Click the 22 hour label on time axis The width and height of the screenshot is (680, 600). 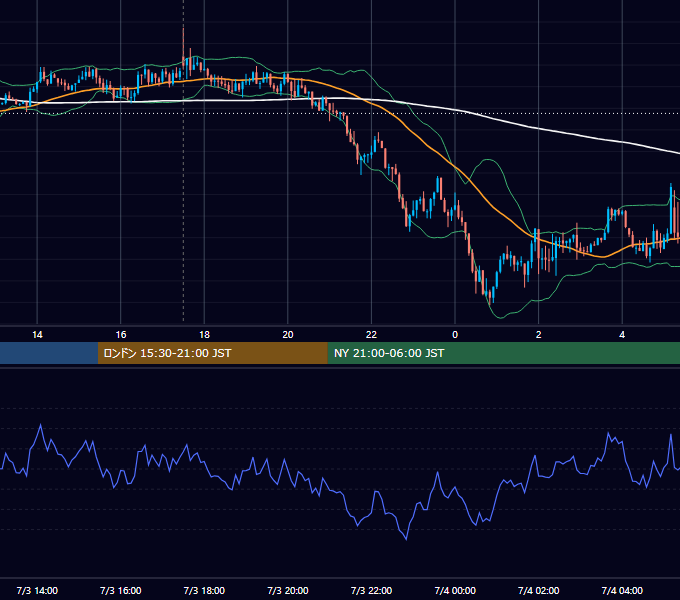(x=371, y=335)
